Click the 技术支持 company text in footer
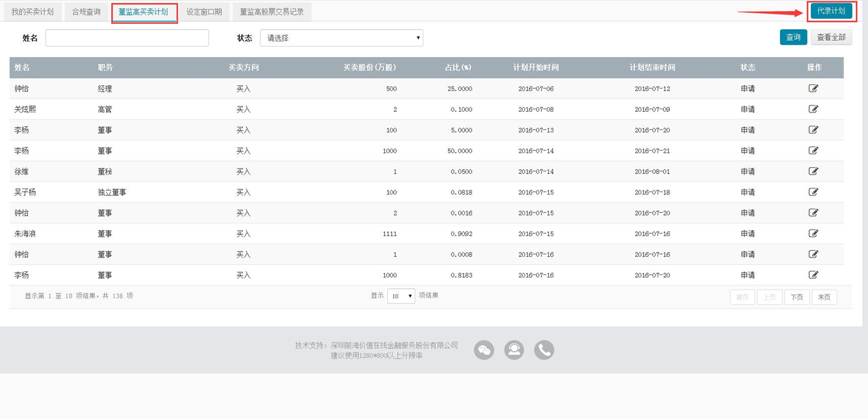The width and height of the screenshot is (868, 419). point(376,346)
